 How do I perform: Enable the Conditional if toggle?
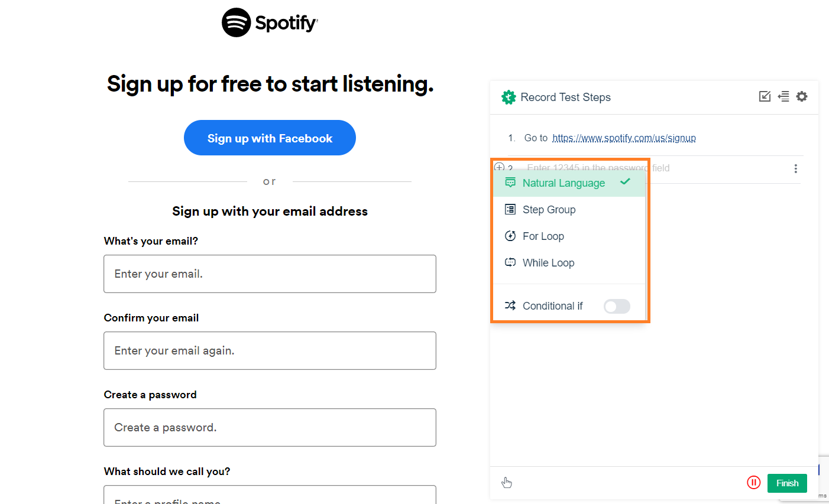coord(617,306)
